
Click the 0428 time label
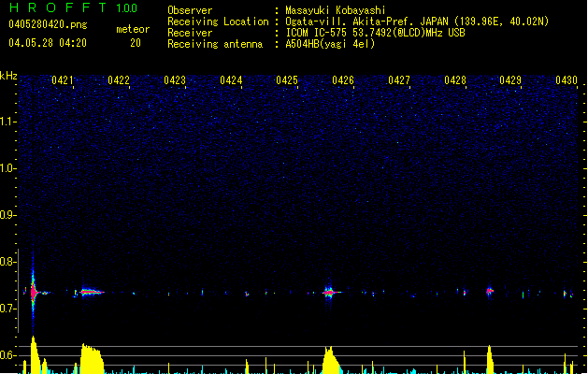(455, 80)
